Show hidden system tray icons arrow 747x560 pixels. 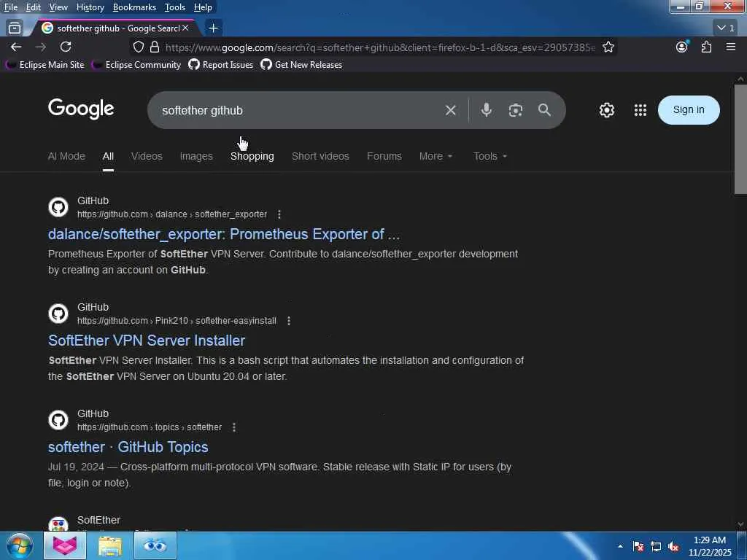point(620,546)
